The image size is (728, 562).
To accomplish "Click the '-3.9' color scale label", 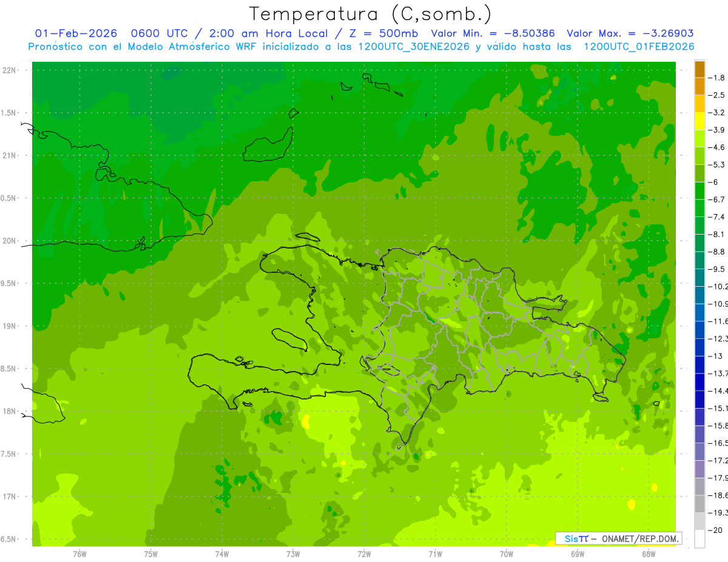I will coord(716,130).
